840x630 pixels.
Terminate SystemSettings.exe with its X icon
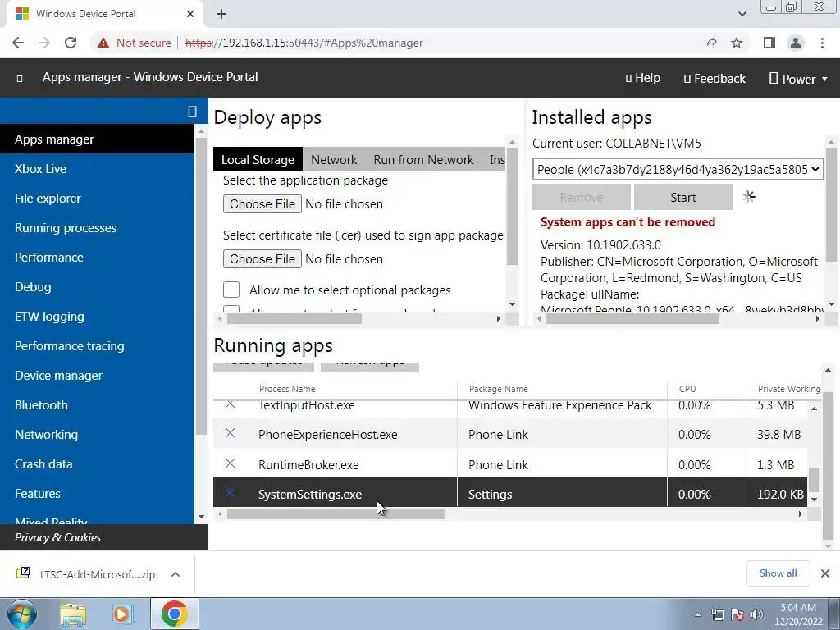pos(230,492)
